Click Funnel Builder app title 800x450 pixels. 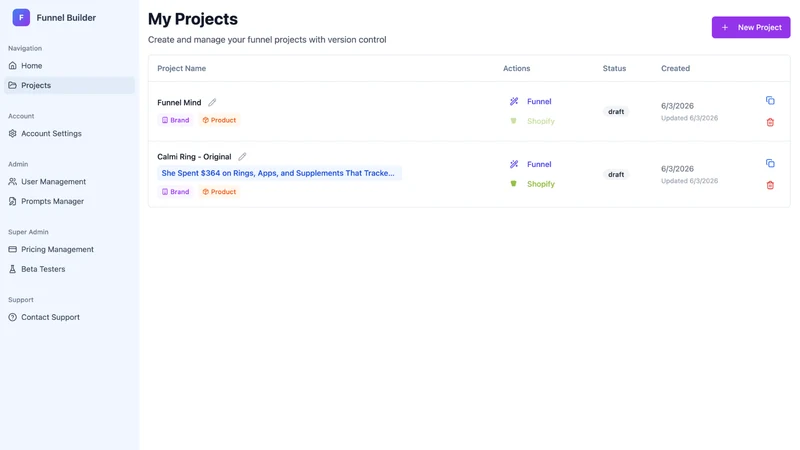pyautogui.click(x=66, y=17)
